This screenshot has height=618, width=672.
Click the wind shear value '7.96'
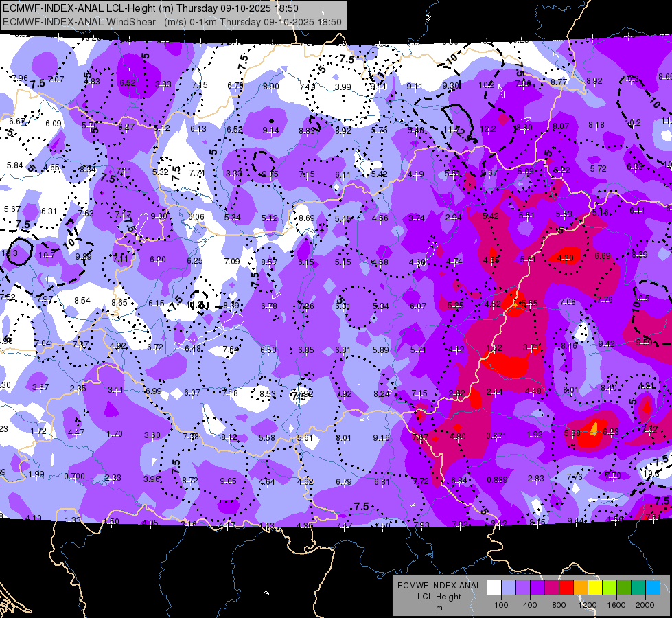coord(20,78)
